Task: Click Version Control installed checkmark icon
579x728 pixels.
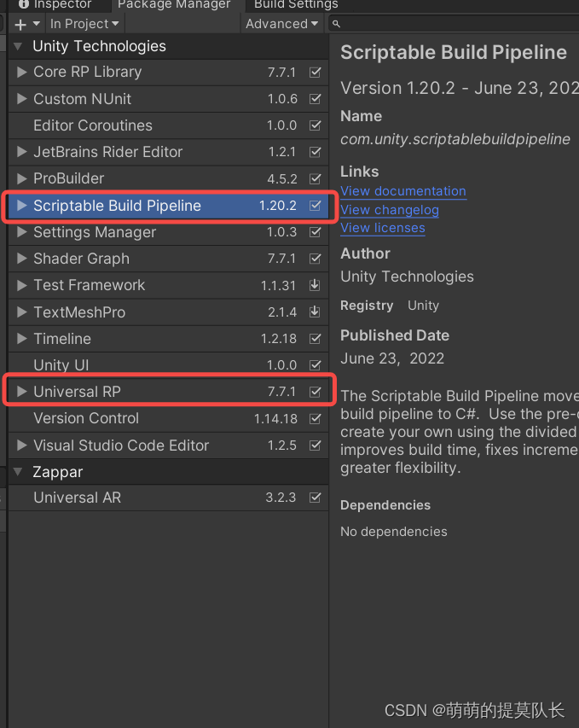Action: coord(315,418)
